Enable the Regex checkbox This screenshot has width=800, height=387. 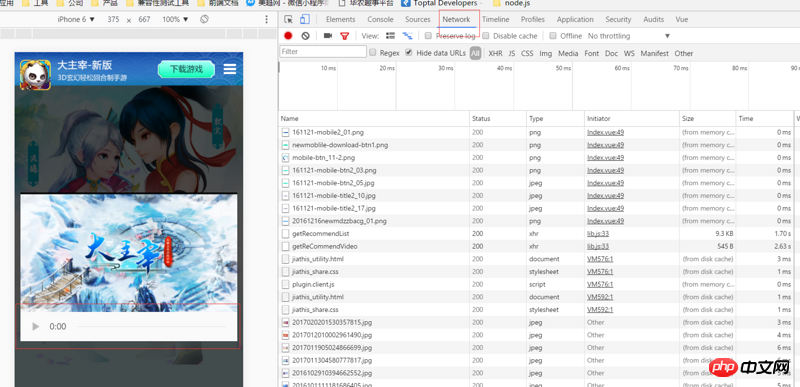coord(373,53)
